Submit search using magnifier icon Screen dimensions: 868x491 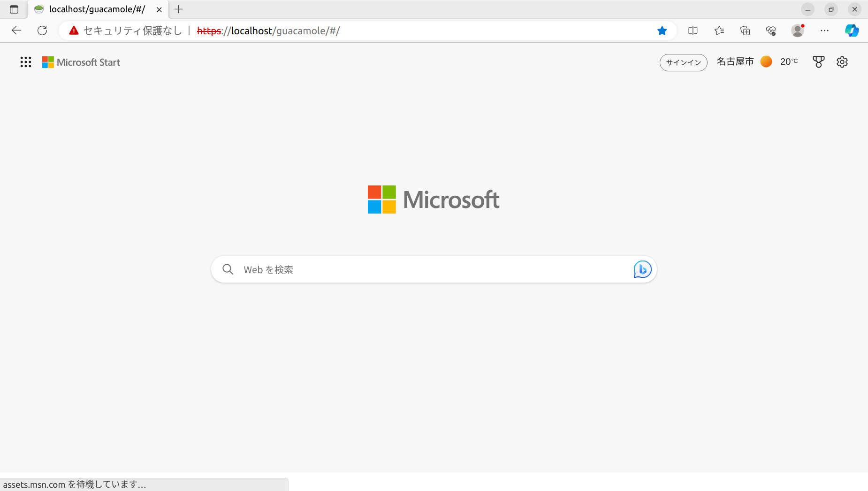point(228,269)
